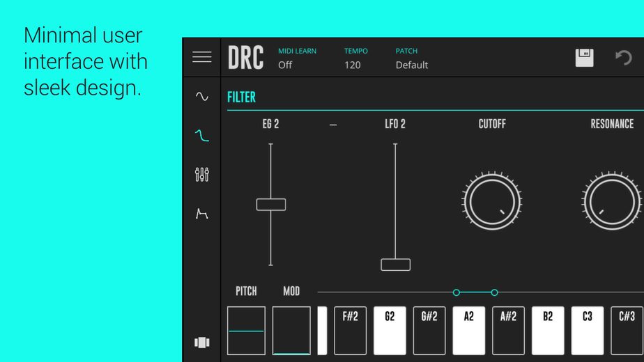The width and height of the screenshot is (644, 362).
Task: Toggle the keyboard icon at sidebar bottom
Action: (201, 343)
